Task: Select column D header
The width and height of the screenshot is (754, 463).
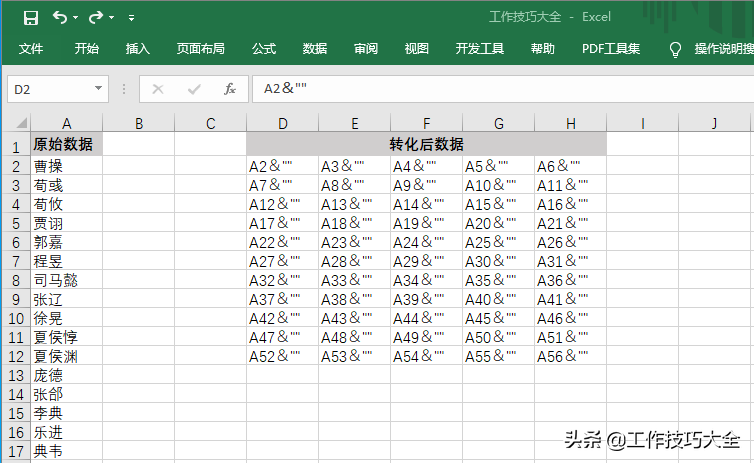Action: 282,124
